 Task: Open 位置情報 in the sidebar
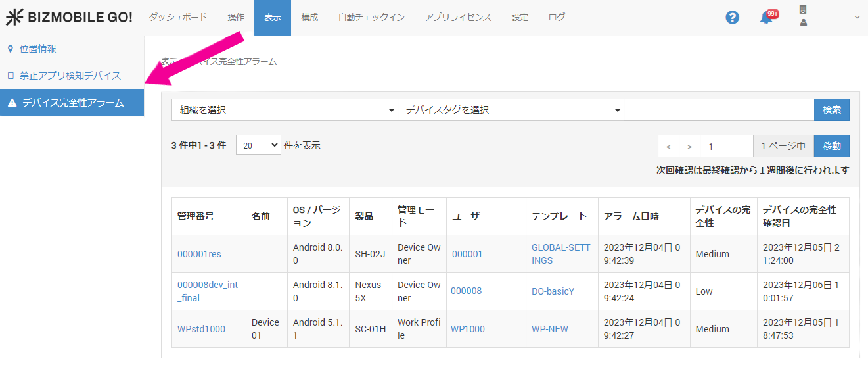(37, 49)
